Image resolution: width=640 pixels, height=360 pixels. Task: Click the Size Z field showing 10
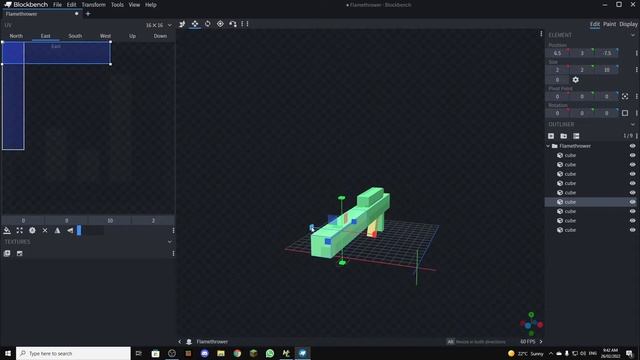[x=607, y=70]
